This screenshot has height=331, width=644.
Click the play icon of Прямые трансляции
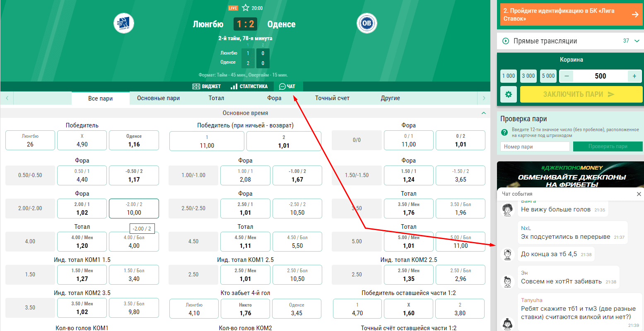[x=506, y=41]
